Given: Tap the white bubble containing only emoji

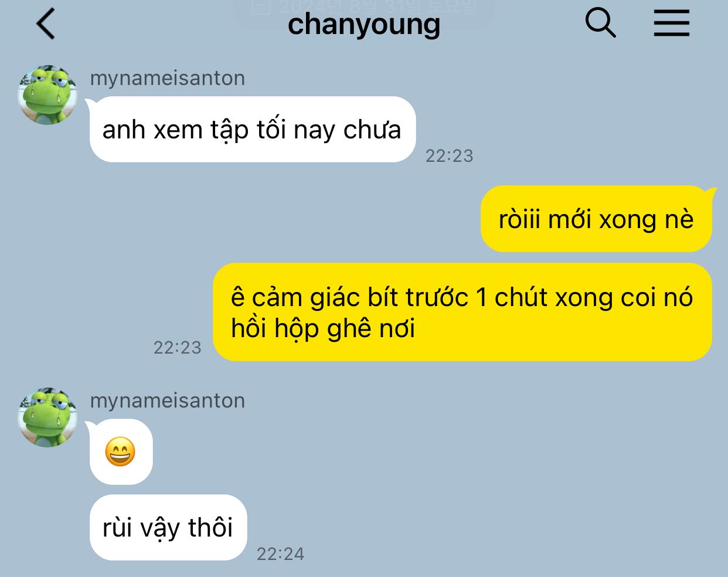Looking at the screenshot, I should (x=121, y=452).
